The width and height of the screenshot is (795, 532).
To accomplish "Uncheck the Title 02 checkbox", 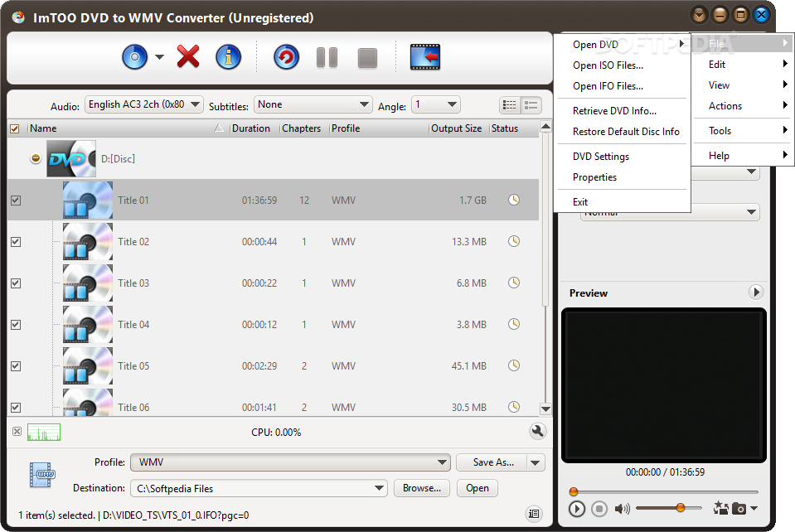I will (x=16, y=242).
